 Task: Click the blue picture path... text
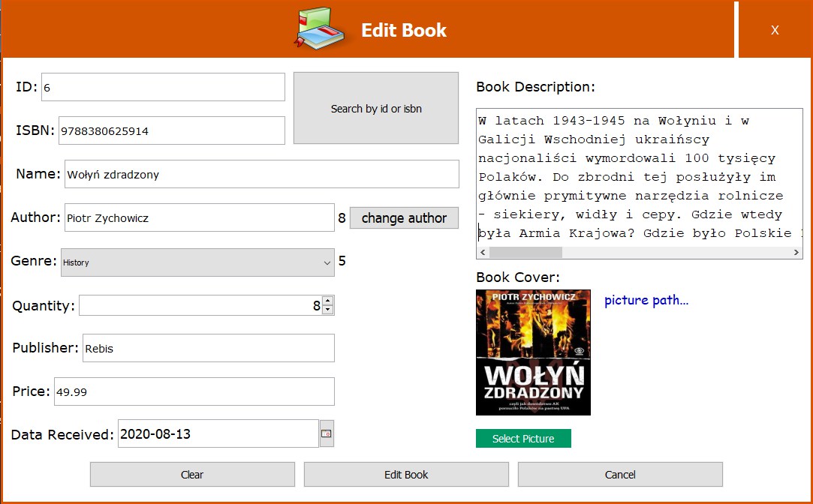tap(646, 300)
